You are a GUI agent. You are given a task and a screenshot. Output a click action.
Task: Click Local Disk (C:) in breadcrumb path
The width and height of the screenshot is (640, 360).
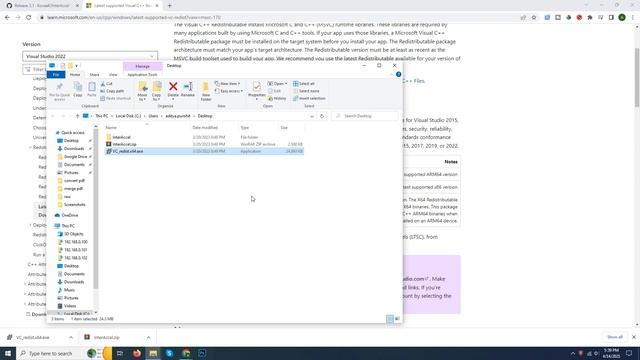tap(128, 116)
